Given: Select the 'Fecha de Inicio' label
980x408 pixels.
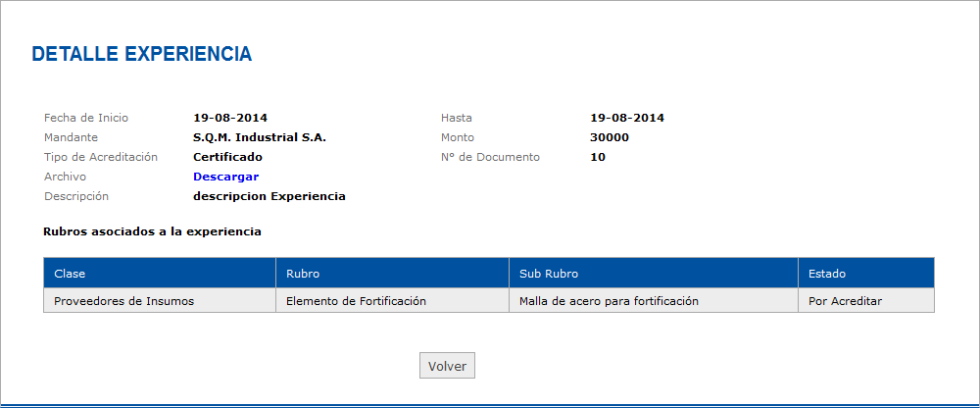Looking at the screenshot, I should (x=86, y=118).
